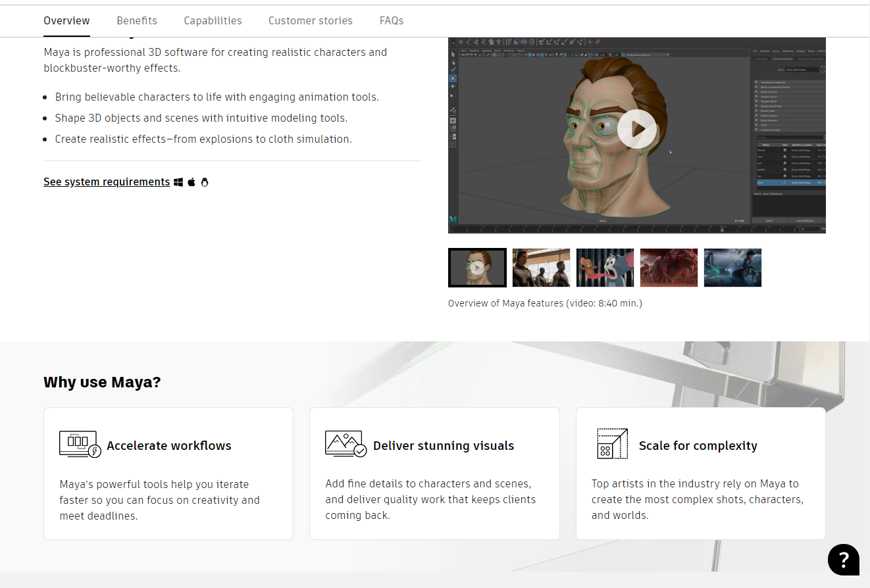Click the Maya logo at viewport bottom-left
Screen dimensions: 870x588
[x=453, y=219]
